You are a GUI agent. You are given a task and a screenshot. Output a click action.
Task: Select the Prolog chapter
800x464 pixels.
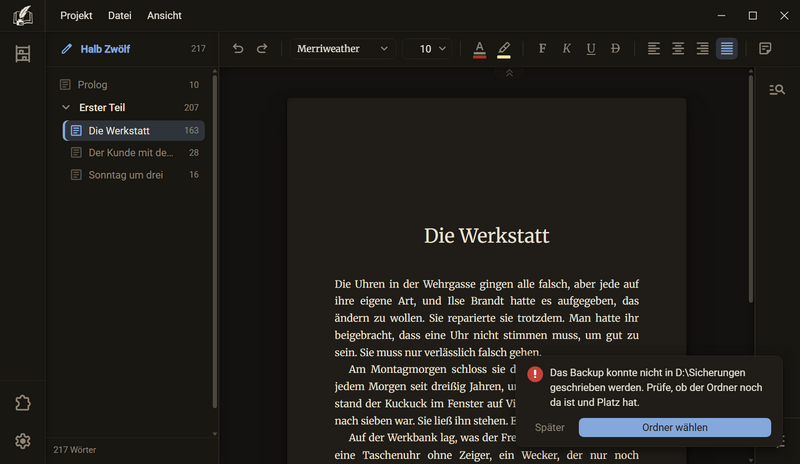[x=130, y=85]
